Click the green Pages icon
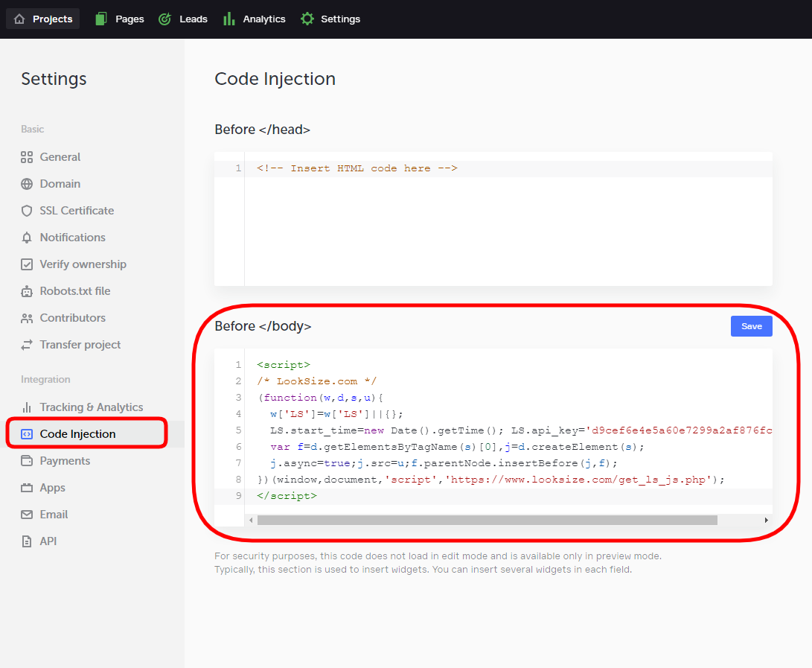This screenshot has width=812, height=668. [x=101, y=19]
